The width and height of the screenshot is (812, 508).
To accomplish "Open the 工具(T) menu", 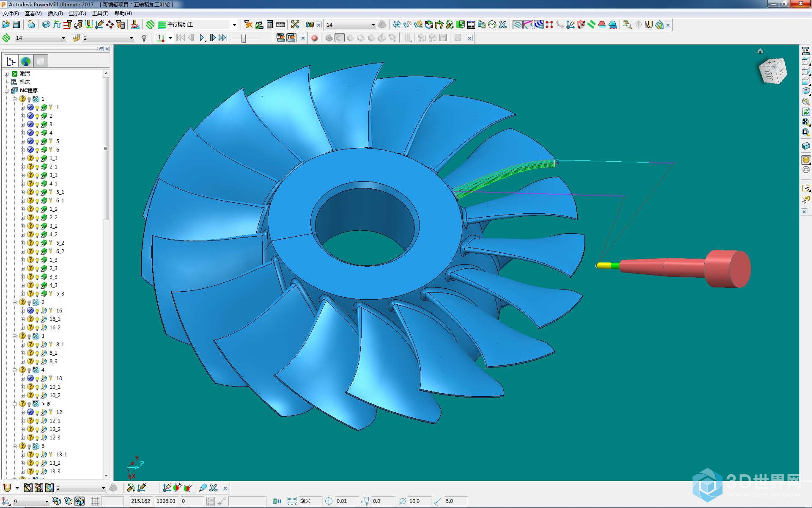I will point(100,14).
